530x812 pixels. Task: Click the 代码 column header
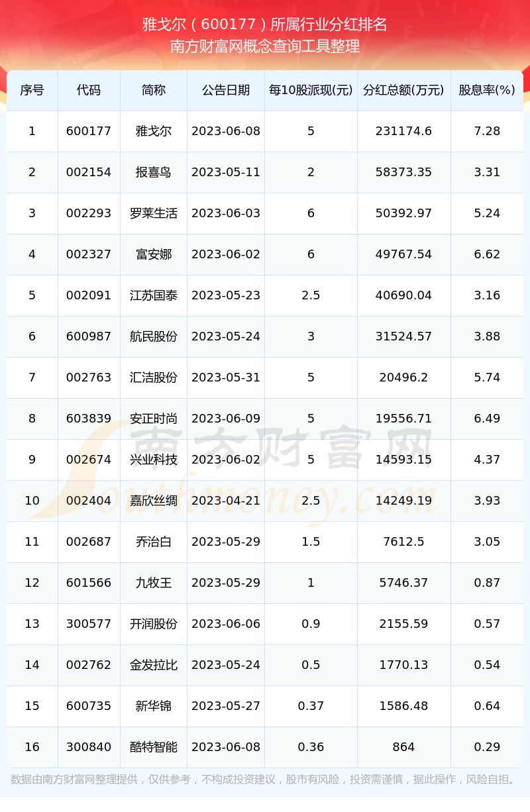(x=89, y=90)
